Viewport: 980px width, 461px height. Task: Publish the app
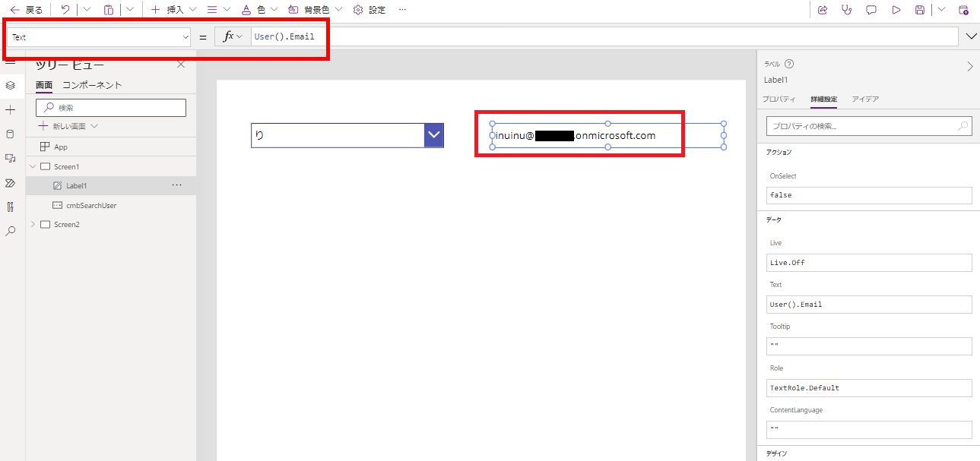click(x=963, y=10)
